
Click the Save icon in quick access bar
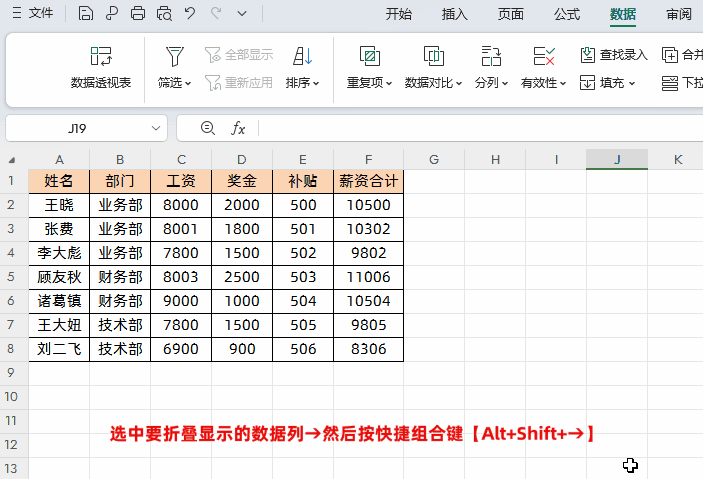click(86, 14)
